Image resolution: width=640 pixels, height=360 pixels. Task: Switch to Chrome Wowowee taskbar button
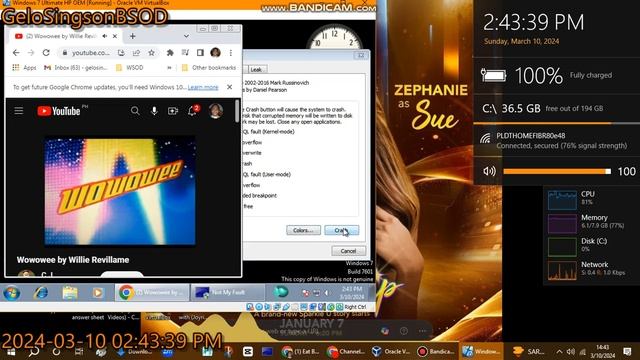152,293
